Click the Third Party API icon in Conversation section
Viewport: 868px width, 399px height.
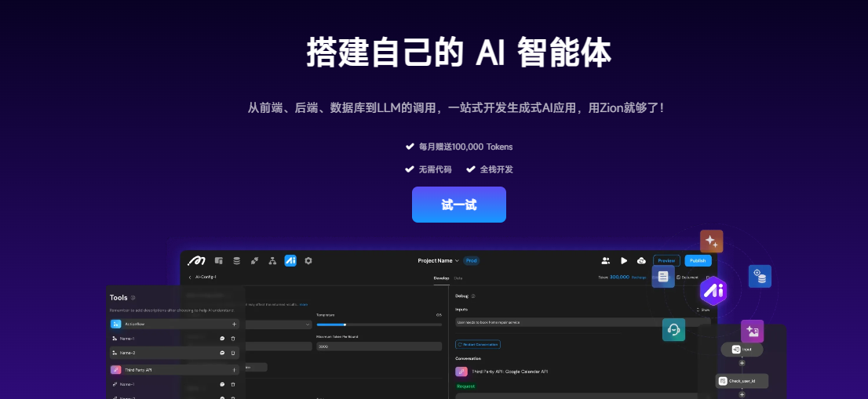pyautogui.click(x=461, y=372)
